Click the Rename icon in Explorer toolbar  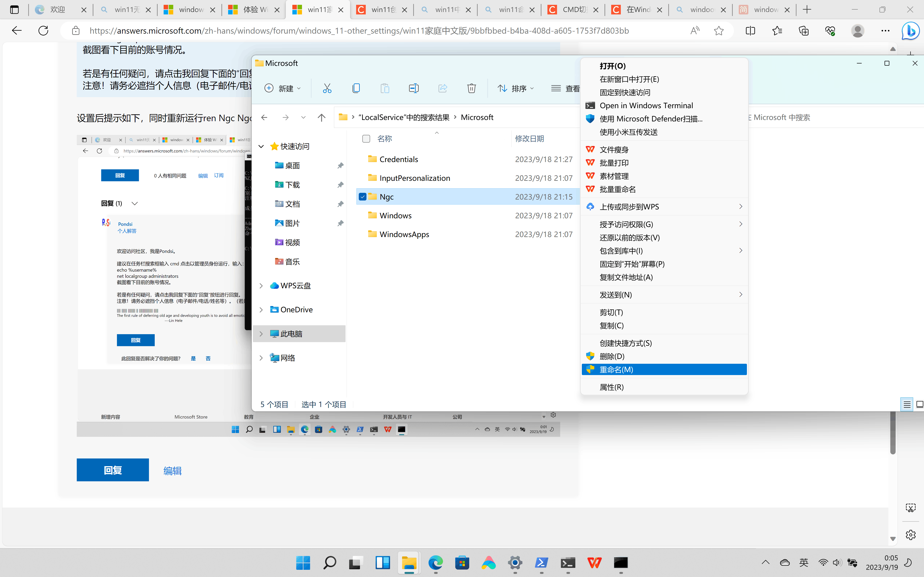point(413,88)
